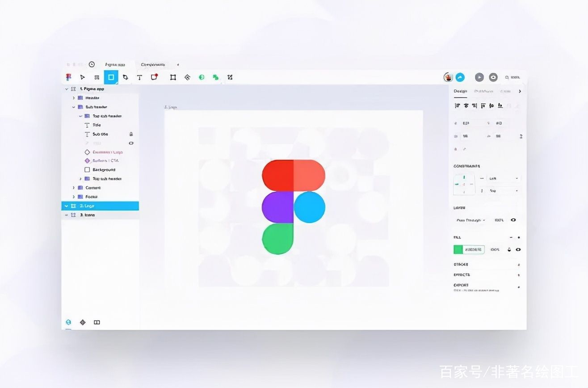The width and height of the screenshot is (588, 388).
Task: Switch to the Prototype tab
Action: [484, 91]
